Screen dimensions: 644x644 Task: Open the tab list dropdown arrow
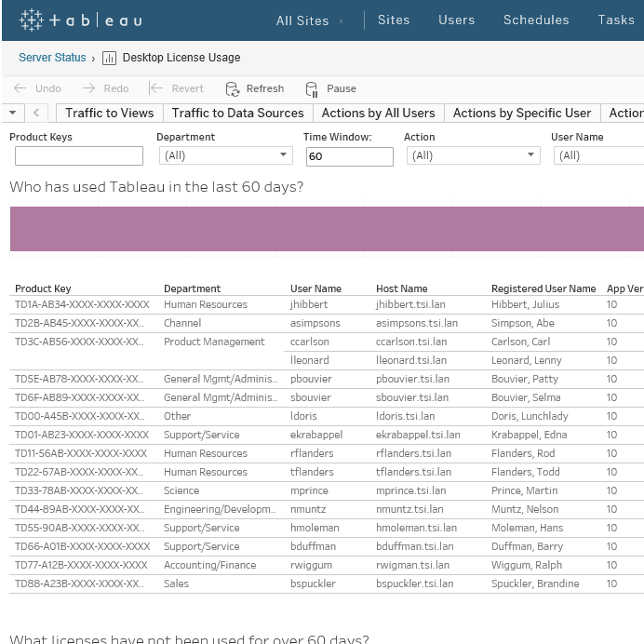point(12,113)
